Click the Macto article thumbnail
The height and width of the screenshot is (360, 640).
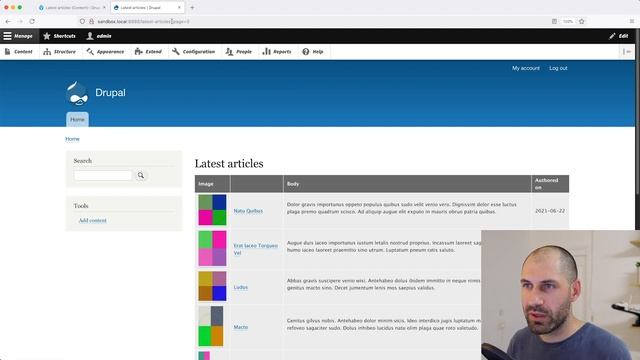click(x=211, y=326)
